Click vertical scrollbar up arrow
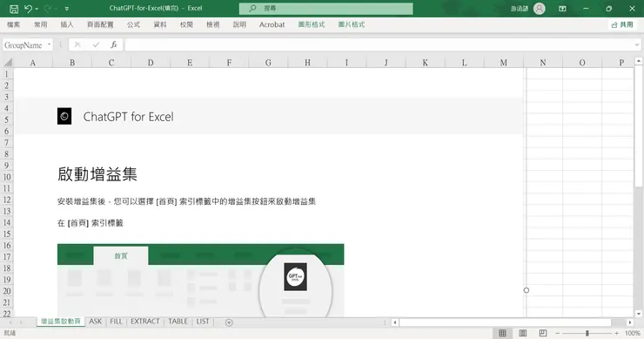644x339 pixels. coord(638,61)
